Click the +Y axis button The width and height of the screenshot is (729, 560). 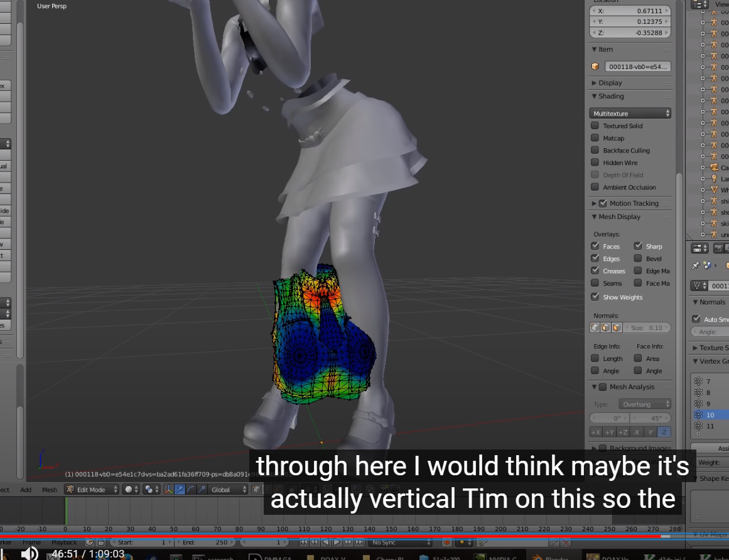point(609,432)
